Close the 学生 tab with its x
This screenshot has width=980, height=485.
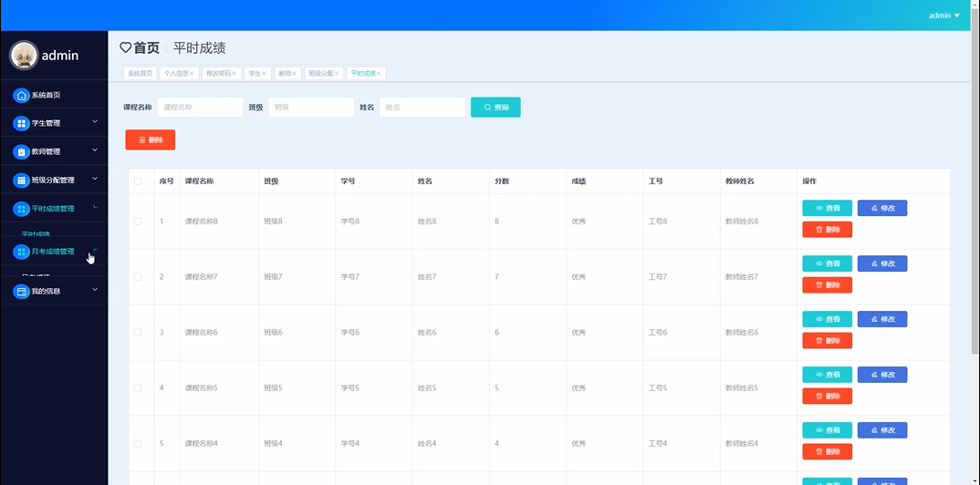point(264,74)
